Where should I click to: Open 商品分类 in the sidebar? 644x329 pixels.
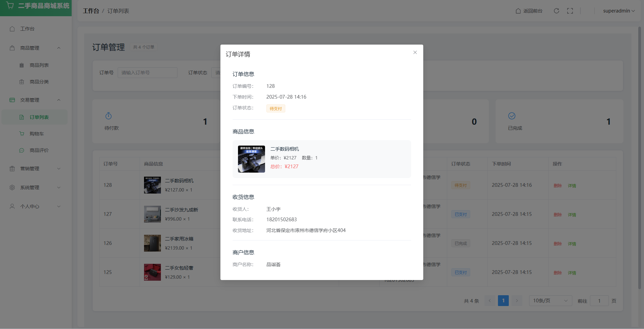39,82
